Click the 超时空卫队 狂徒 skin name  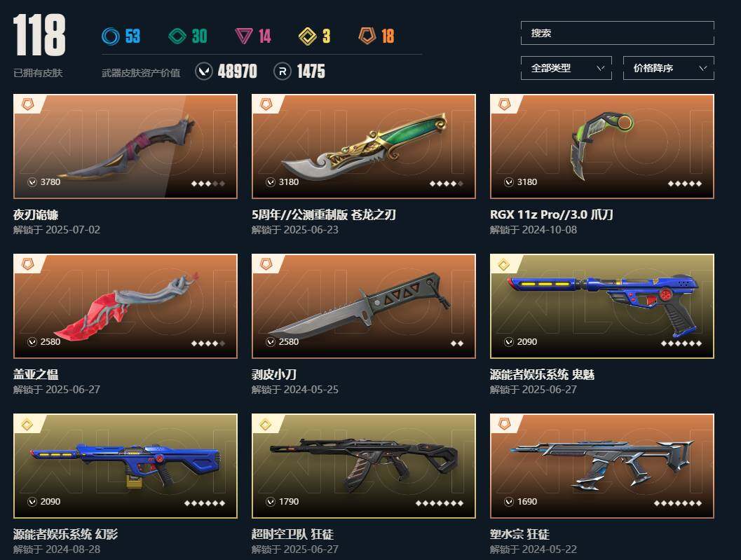click(292, 534)
